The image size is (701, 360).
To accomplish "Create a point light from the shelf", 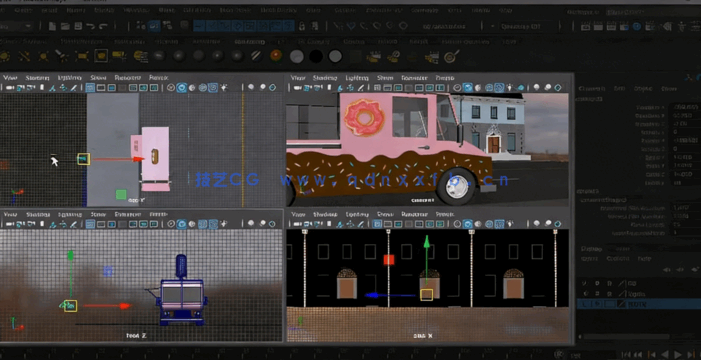I will click(43, 56).
